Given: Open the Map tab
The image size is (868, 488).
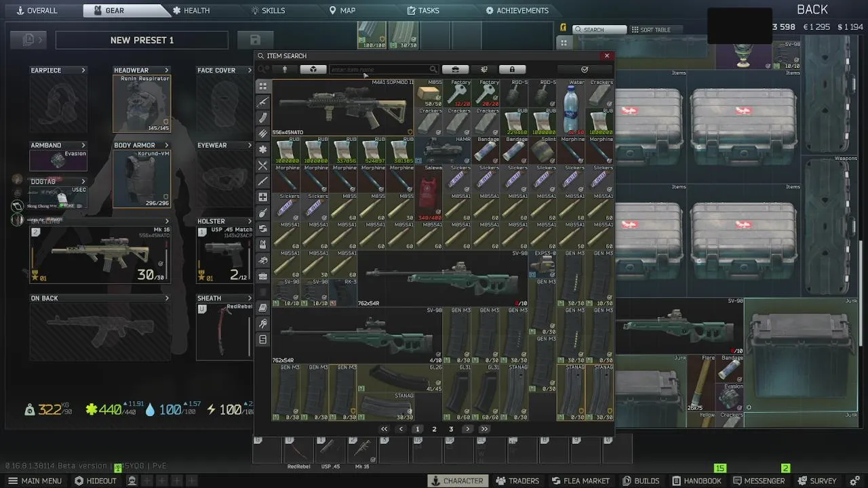Looking at the screenshot, I should coord(342,10).
